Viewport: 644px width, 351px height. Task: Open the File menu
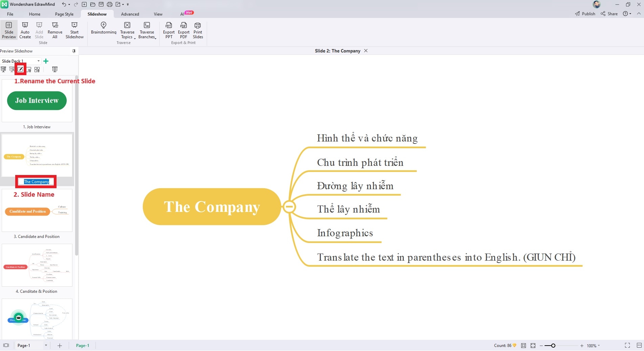pyautogui.click(x=10, y=14)
